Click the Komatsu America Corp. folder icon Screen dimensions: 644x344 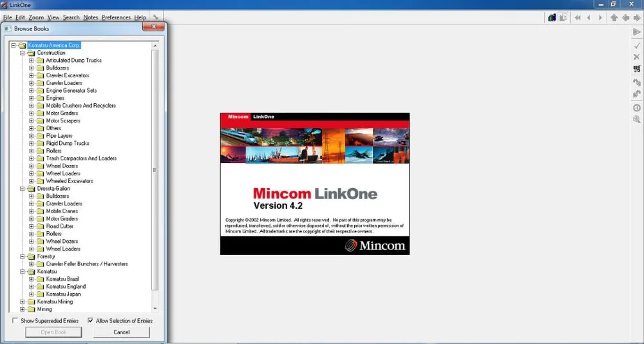tap(22, 45)
